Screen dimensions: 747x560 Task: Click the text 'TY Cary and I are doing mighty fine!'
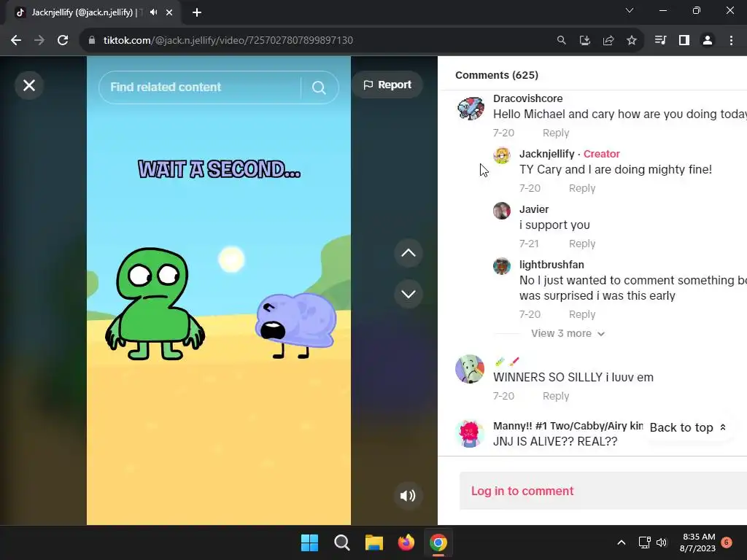pyautogui.click(x=616, y=169)
